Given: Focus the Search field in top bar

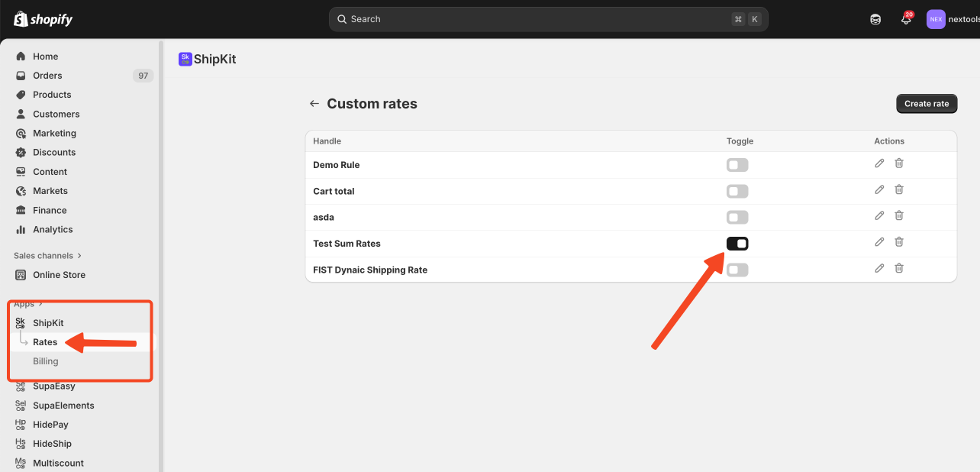Looking at the screenshot, I should coord(534,19).
